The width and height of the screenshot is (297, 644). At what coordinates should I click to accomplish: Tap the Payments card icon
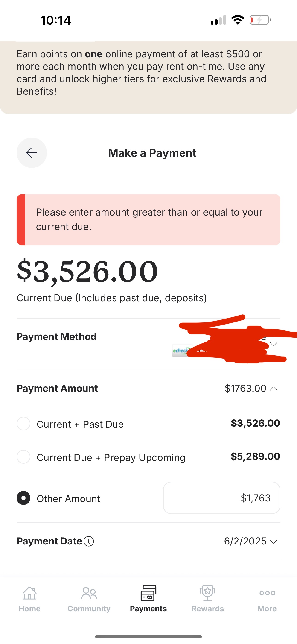pyautogui.click(x=148, y=593)
